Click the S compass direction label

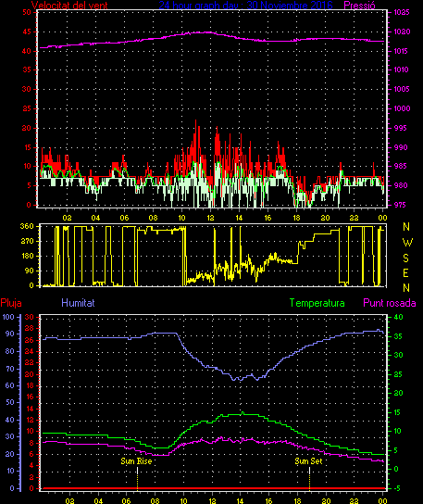[x=406, y=258]
